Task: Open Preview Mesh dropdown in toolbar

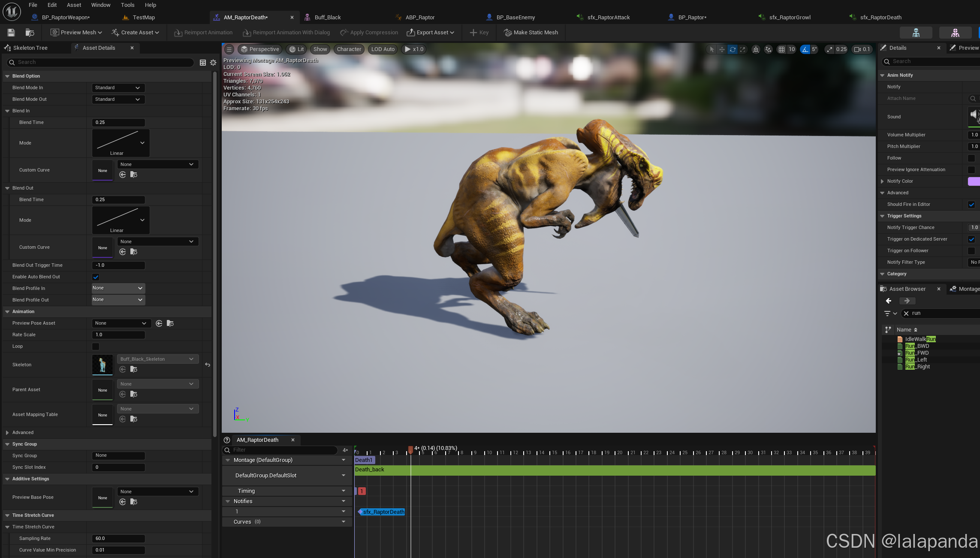Action: (x=76, y=33)
